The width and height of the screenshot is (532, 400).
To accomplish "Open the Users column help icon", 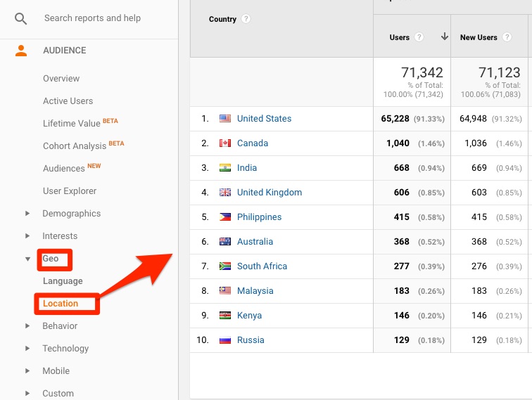I will (x=419, y=37).
